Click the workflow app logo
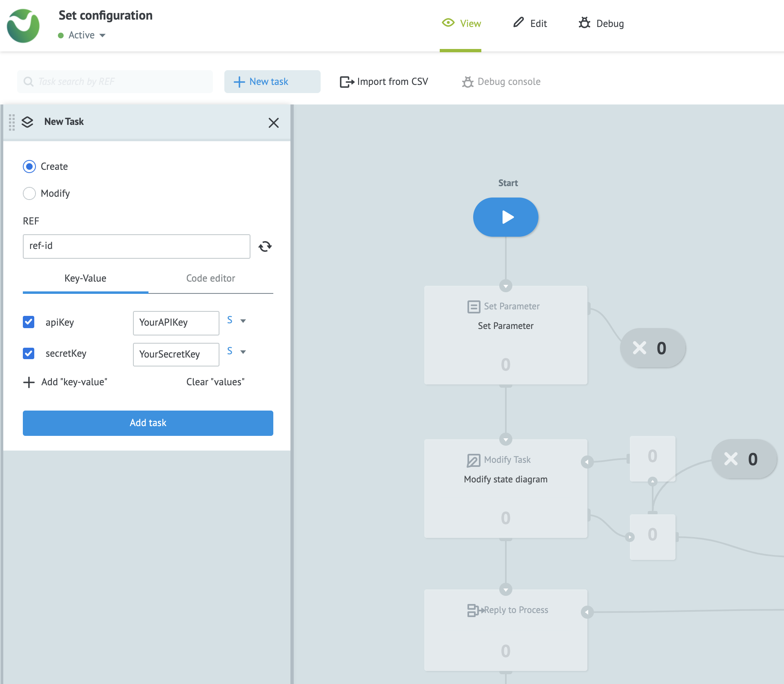784x684 pixels. [23, 26]
